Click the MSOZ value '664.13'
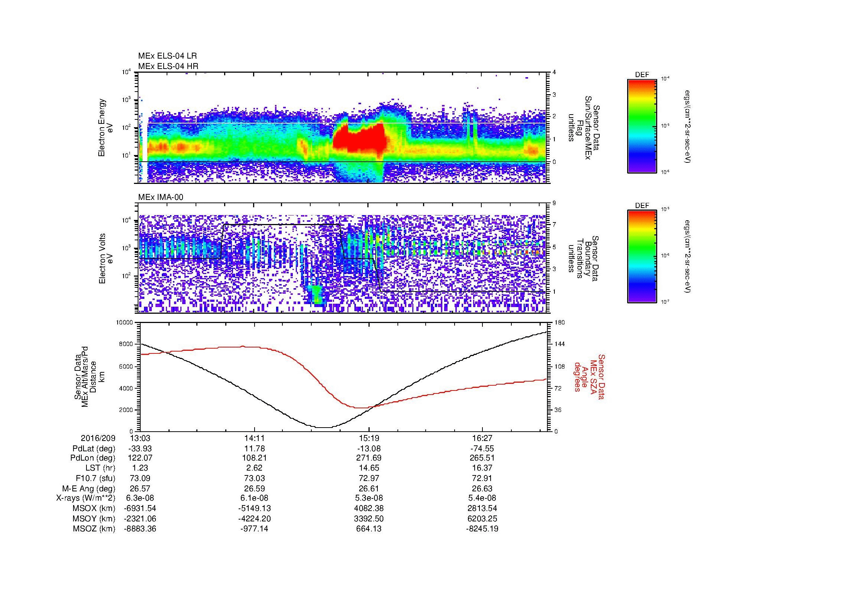 369,529
